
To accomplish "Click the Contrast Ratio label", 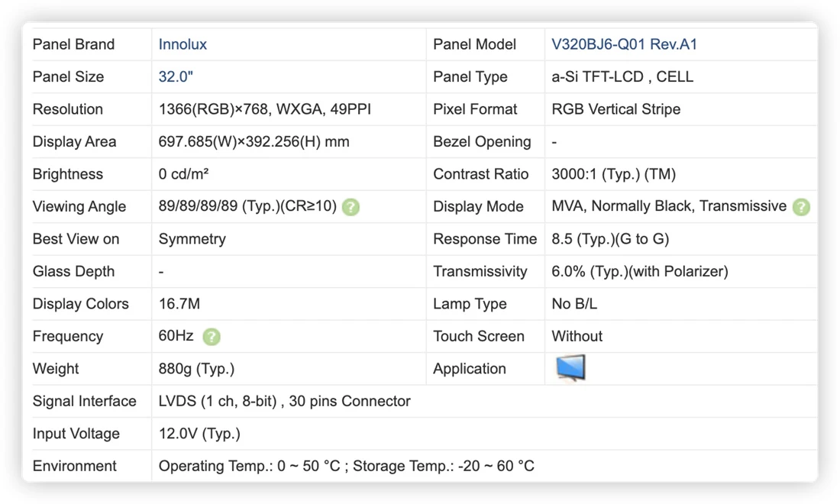I will click(x=481, y=174).
